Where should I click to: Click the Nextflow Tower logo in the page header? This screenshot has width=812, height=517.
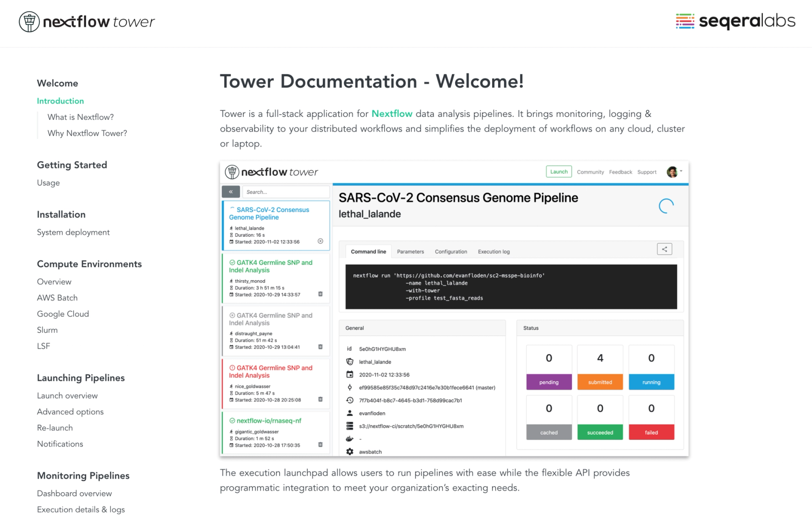(87, 22)
